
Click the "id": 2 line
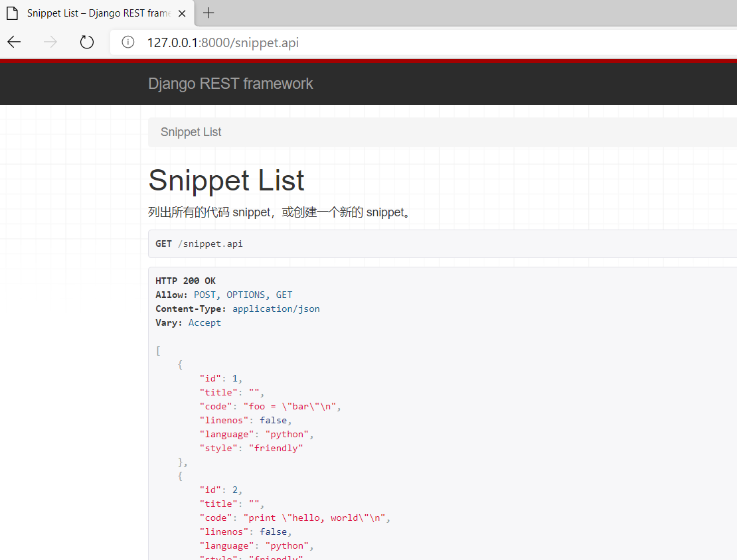(221, 490)
